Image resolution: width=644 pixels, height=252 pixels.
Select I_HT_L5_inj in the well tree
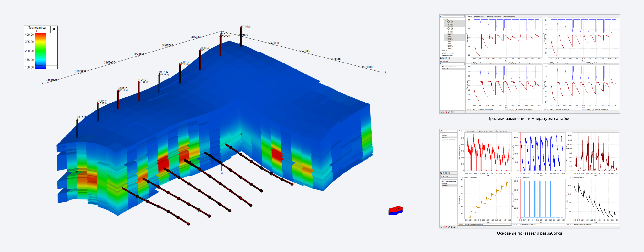click(x=450, y=29)
